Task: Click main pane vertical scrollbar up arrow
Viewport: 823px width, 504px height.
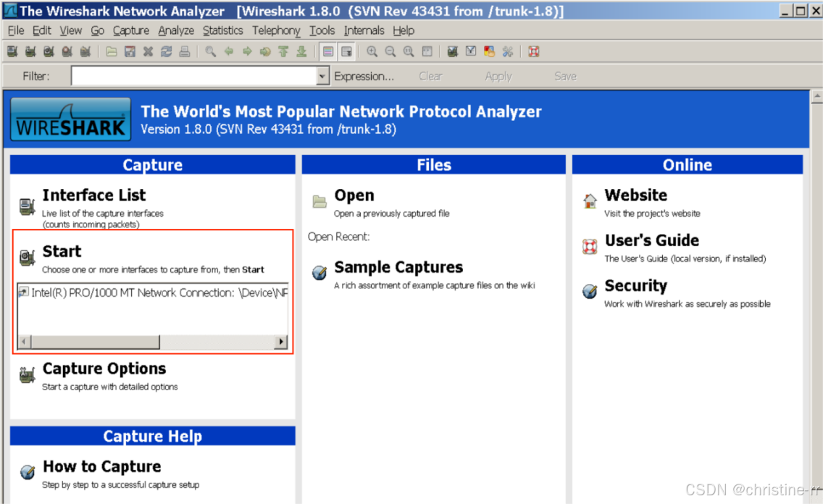Action: pos(817,96)
